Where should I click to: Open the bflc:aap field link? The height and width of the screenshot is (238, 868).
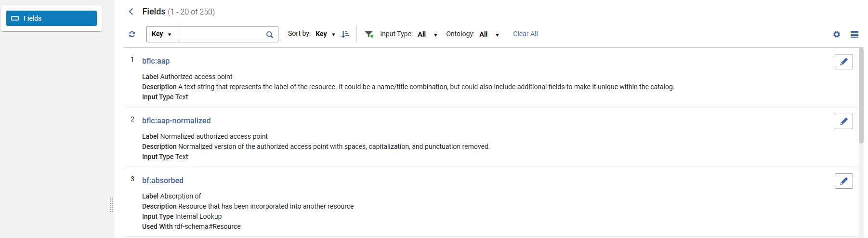pos(156,61)
